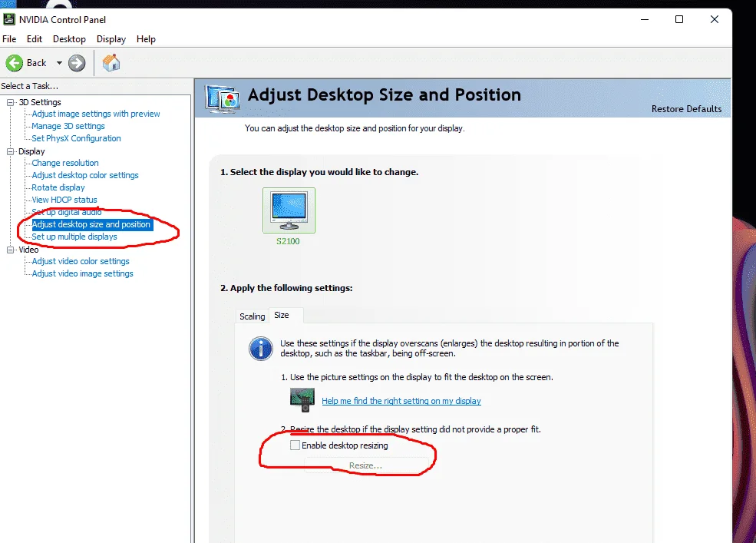This screenshot has height=543, width=756.
Task: Open Help me find the right setting link
Action: point(401,401)
